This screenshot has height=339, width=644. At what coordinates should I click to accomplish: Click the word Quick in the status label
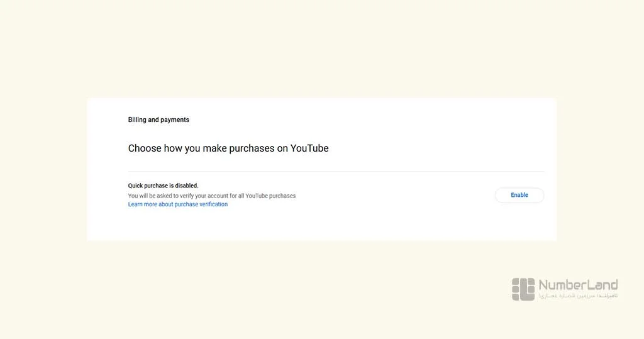[x=135, y=186]
